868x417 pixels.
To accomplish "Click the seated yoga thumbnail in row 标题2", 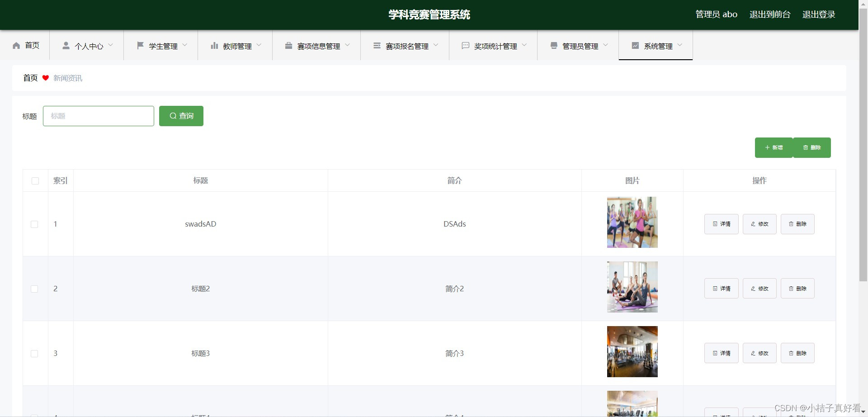I will point(632,287).
